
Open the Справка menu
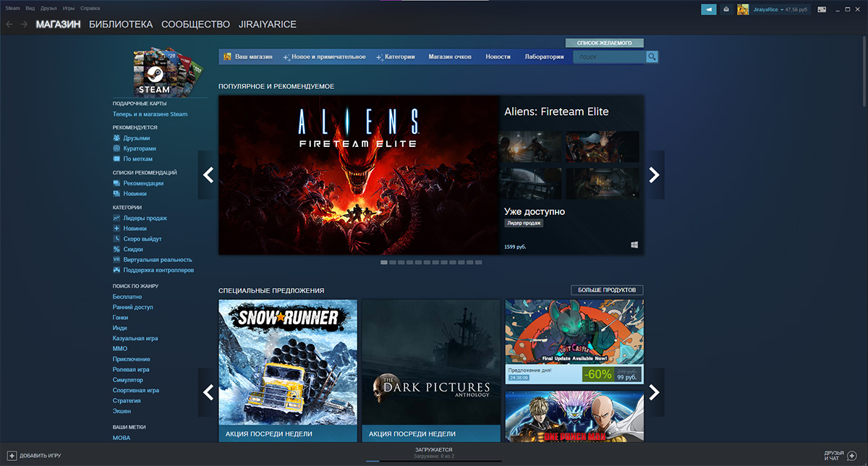(90, 8)
